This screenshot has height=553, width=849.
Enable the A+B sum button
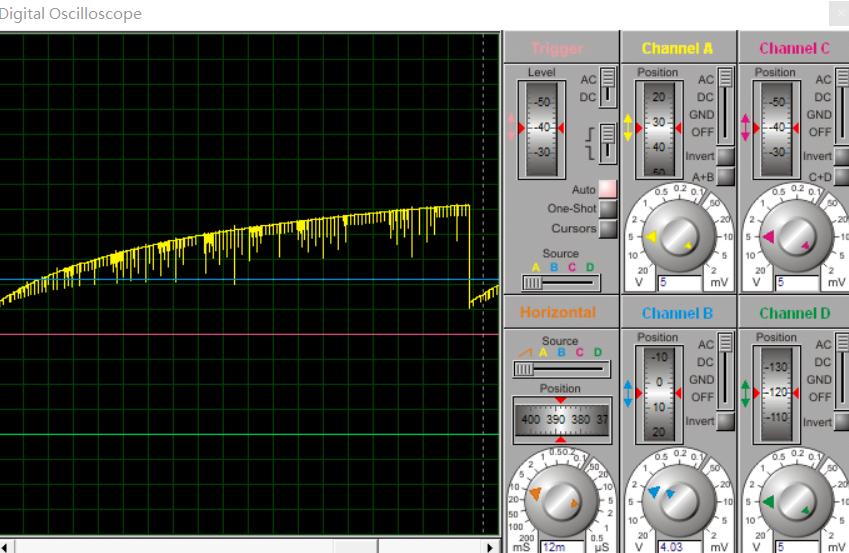tap(726, 177)
